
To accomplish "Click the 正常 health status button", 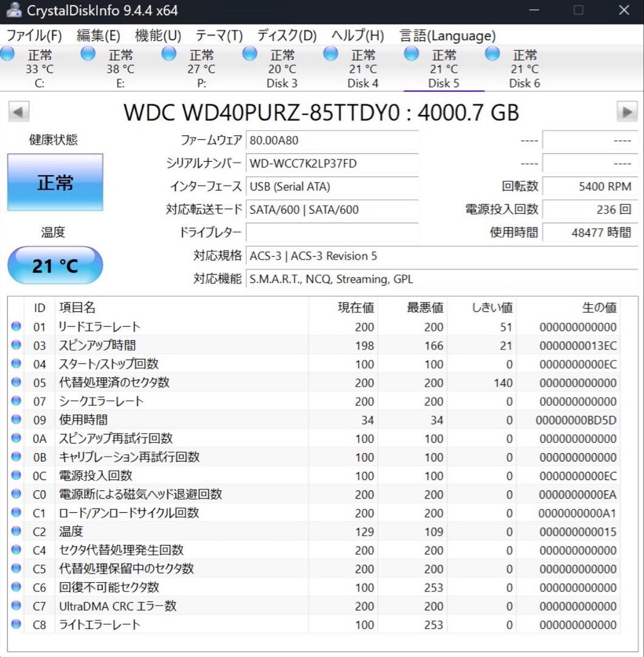I will pos(55,182).
